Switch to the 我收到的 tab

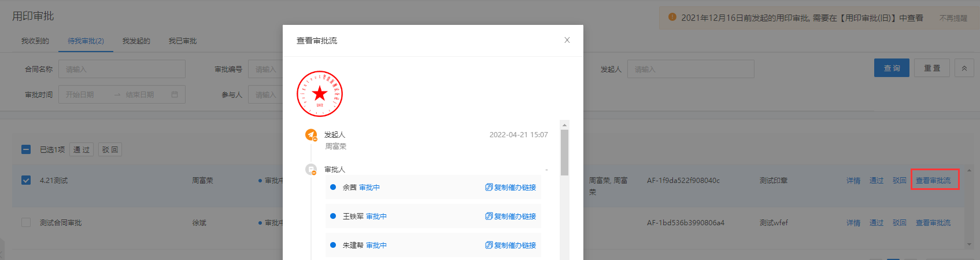tap(35, 41)
